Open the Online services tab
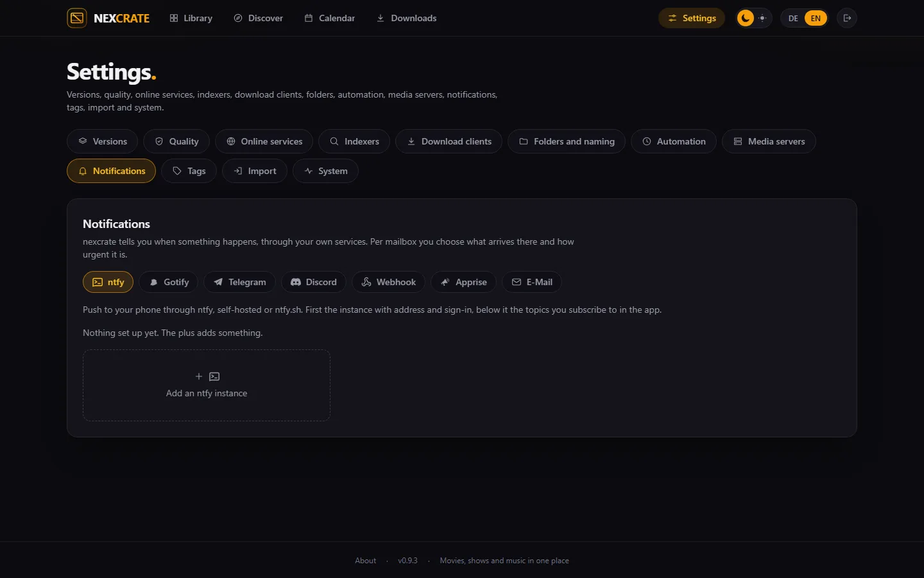Viewport: 924px width, 578px height. pyautogui.click(x=264, y=141)
